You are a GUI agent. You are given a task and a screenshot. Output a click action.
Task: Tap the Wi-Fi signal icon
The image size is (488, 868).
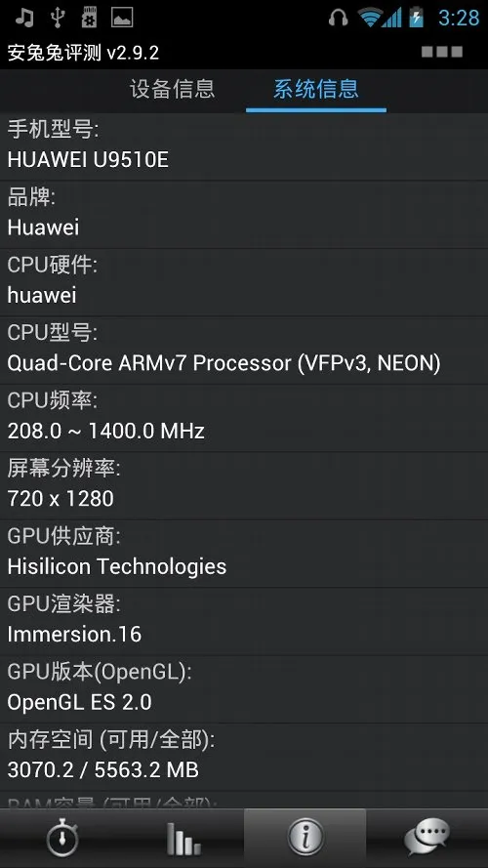point(371,18)
